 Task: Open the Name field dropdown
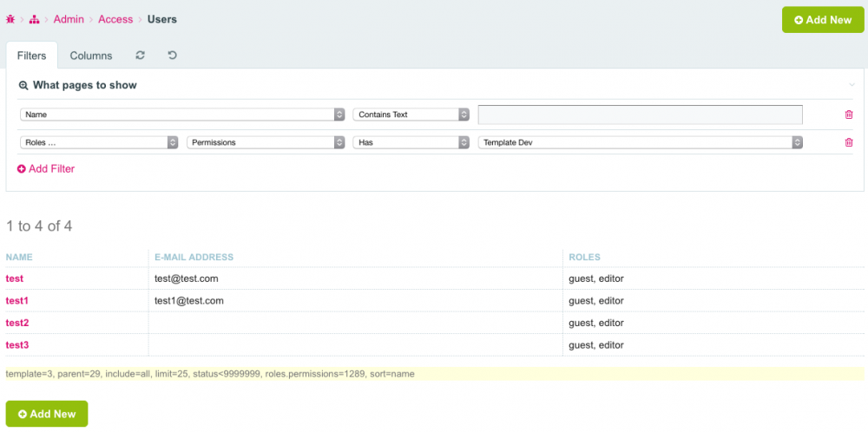[x=182, y=115]
